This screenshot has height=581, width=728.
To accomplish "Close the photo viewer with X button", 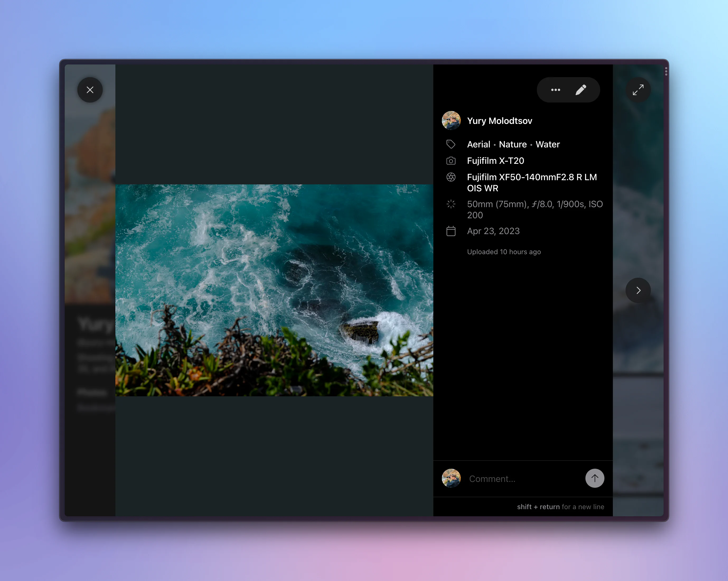I will pyautogui.click(x=90, y=90).
